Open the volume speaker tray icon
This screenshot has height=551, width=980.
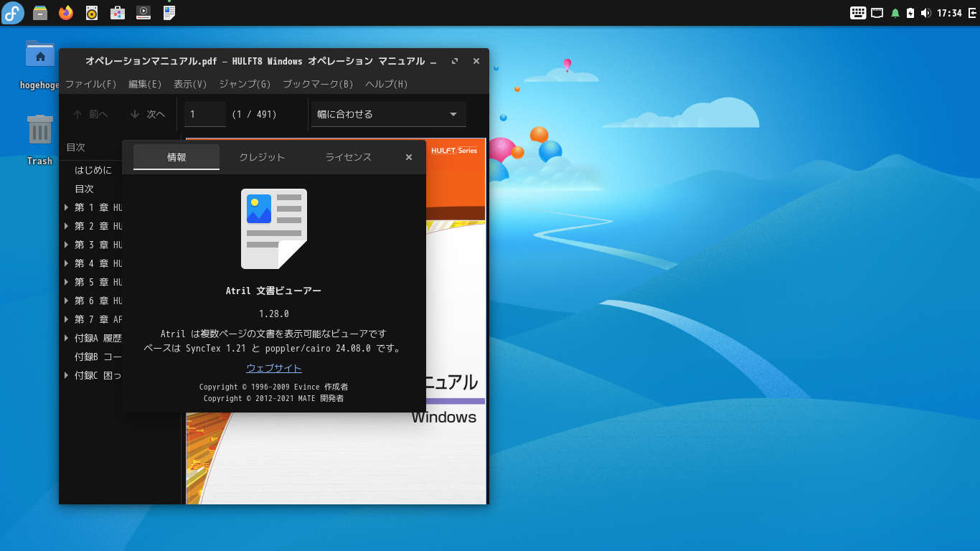point(925,13)
